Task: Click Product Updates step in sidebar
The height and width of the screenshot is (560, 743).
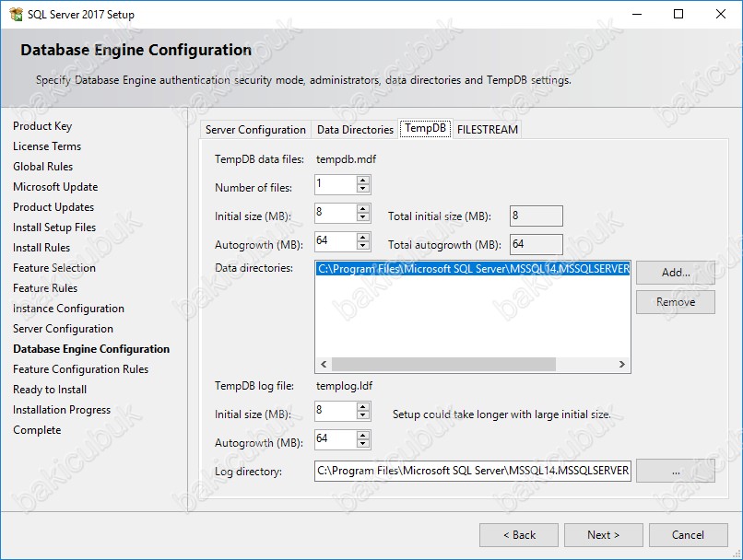Action: click(x=53, y=207)
